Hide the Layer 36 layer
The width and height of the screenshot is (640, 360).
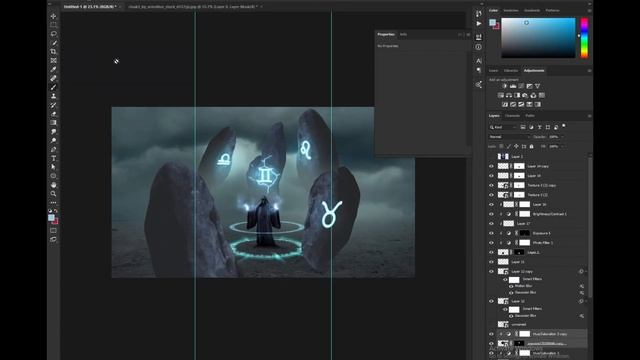tap(491, 204)
